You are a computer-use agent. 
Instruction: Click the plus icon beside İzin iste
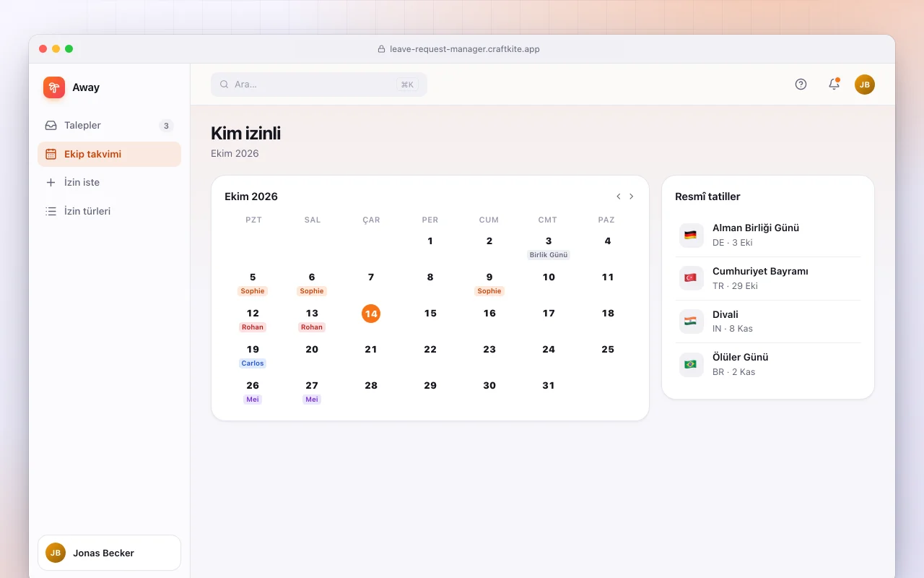(51, 183)
